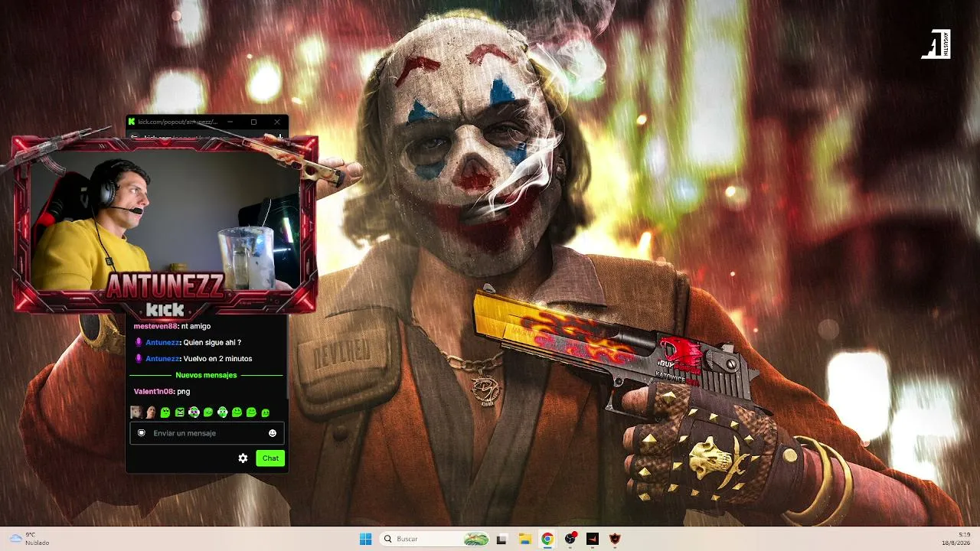Click the mic badge beside 'Quien sigue ahi ?'
The image size is (980, 551).
[139, 343]
